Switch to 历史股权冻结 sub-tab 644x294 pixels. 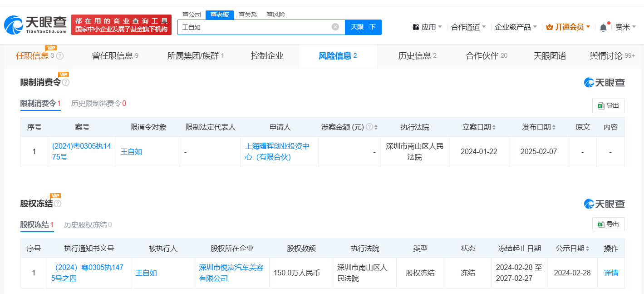click(x=88, y=224)
